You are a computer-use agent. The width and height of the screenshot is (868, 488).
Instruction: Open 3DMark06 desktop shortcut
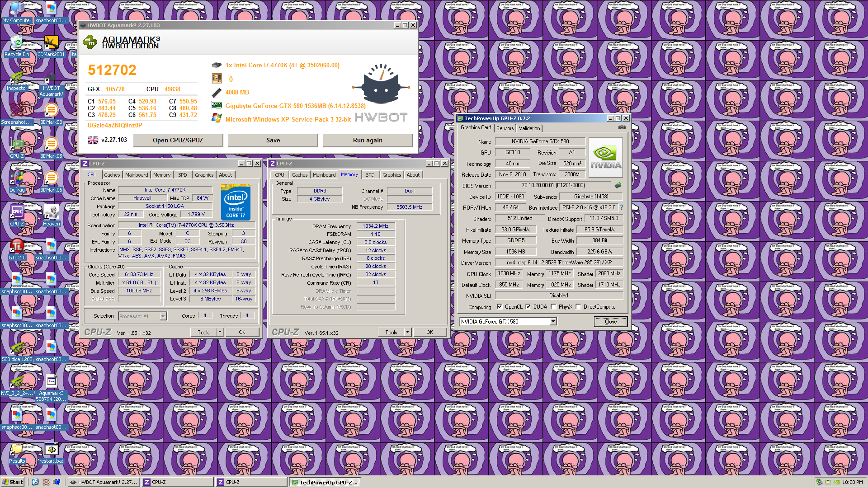coord(51,182)
